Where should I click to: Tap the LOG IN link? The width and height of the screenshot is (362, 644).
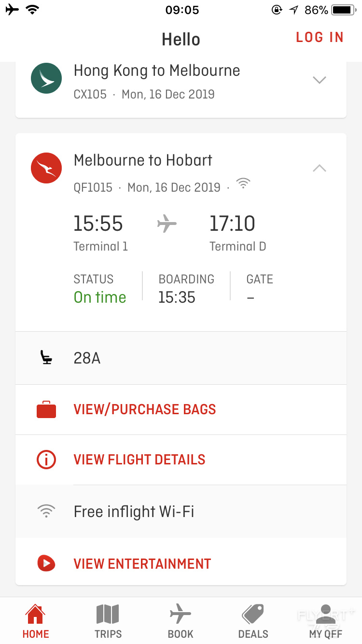point(320,38)
